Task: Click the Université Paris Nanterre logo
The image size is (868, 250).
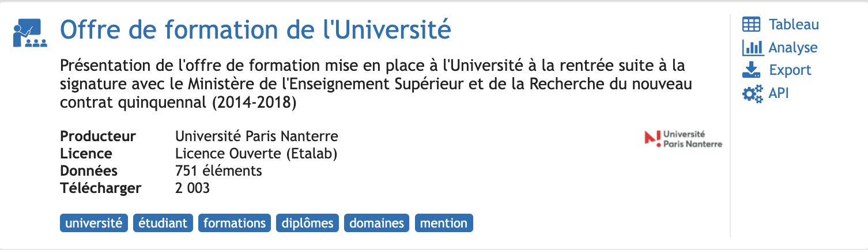Action: tap(684, 138)
